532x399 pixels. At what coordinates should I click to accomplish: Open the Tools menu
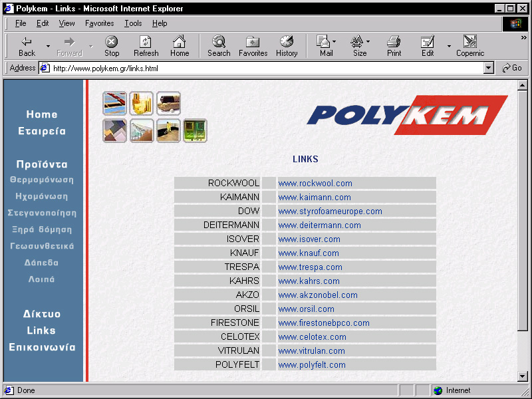133,23
